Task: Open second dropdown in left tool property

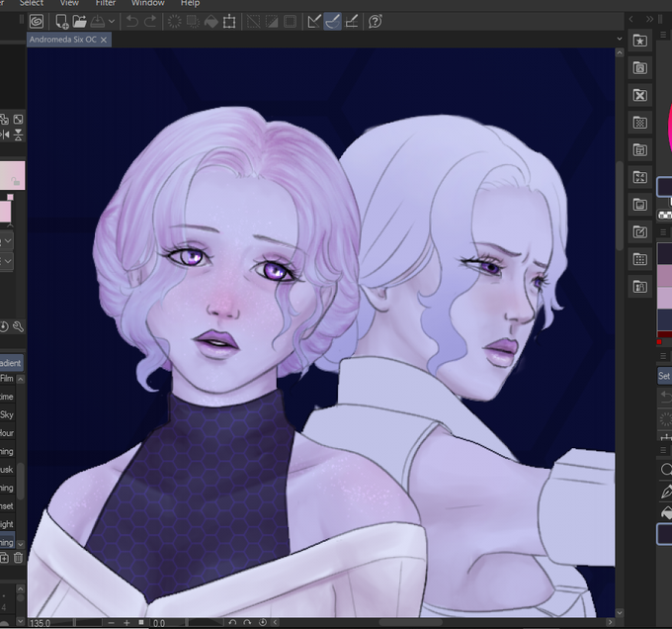Action: (7, 261)
